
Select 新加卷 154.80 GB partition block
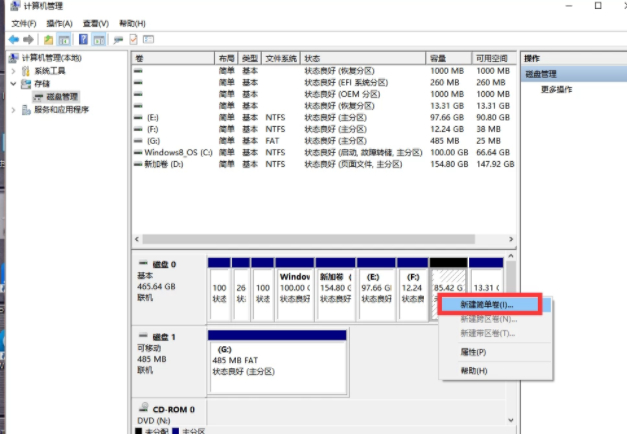point(335,290)
